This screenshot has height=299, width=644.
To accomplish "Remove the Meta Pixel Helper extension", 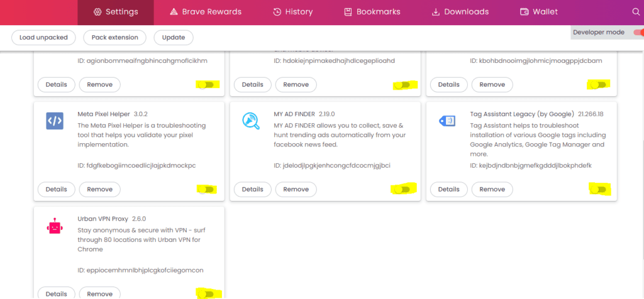I will coord(100,190).
